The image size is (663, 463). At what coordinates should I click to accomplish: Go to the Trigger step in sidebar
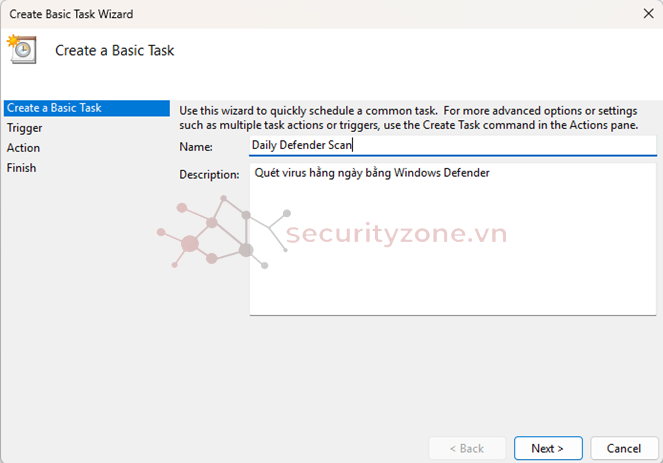(x=25, y=128)
